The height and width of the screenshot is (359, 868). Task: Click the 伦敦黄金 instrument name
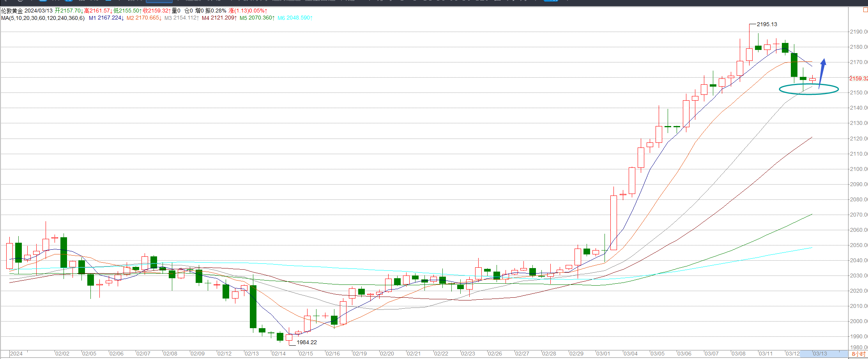coord(12,11)
